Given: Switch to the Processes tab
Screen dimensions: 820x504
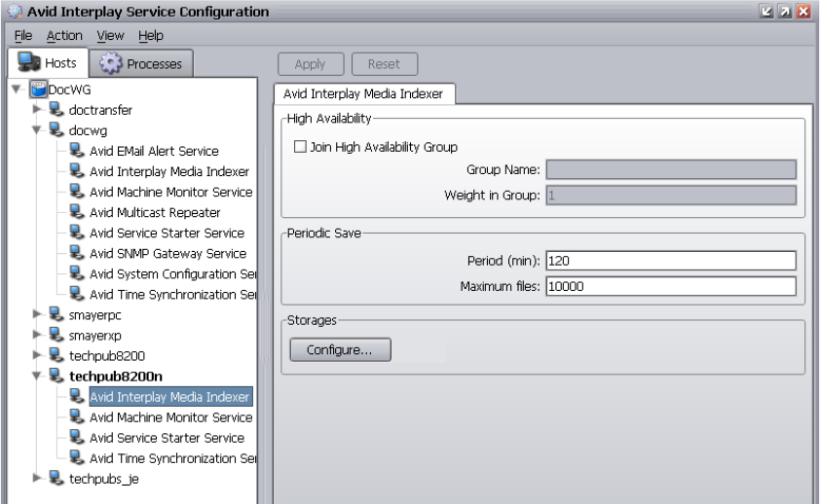Looking at the screenshot, I should (141, 63).
